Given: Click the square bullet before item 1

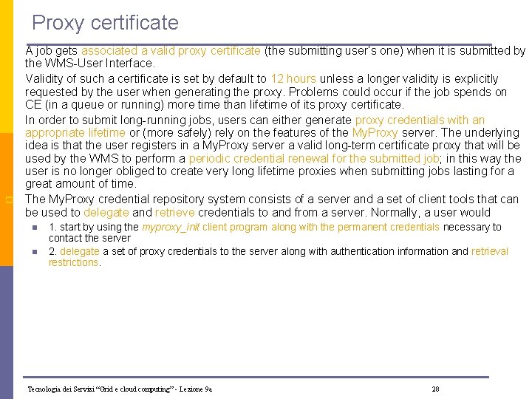Looking at the screenshot, I should coord(35,228).
